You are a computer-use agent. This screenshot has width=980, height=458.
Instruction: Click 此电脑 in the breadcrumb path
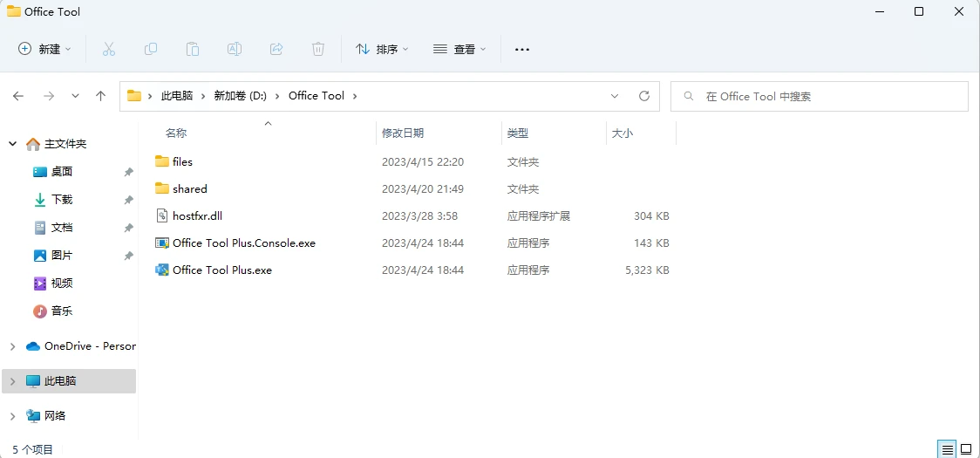[x=177, y=96]
